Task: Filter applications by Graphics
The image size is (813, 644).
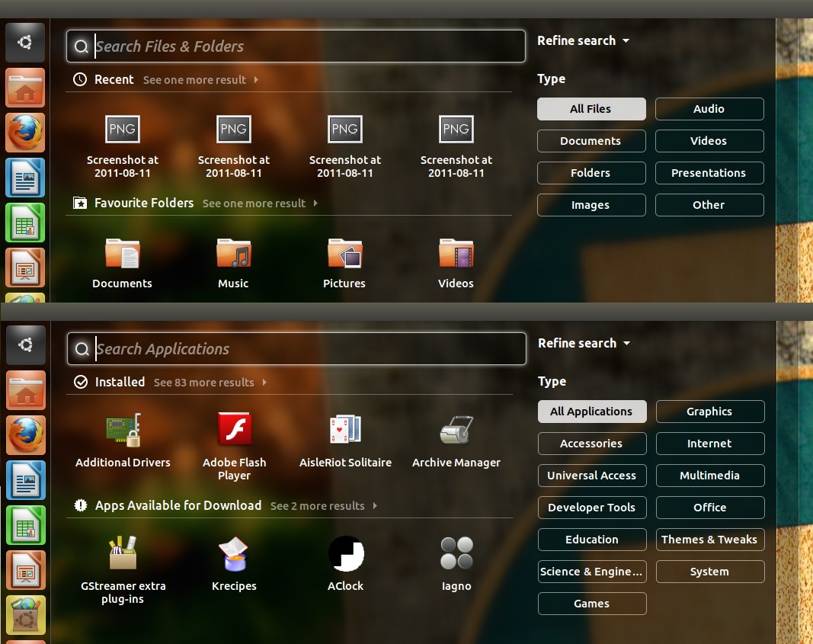Action: point(710,412)
